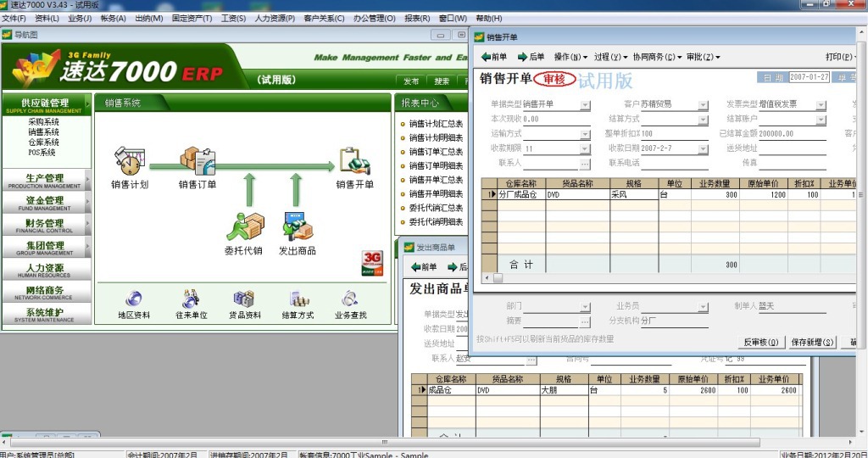Image resolution: width=868 pixels, height=458 pixels.
Task: Open the 帮助(H) menu
Action: point(489,19)
